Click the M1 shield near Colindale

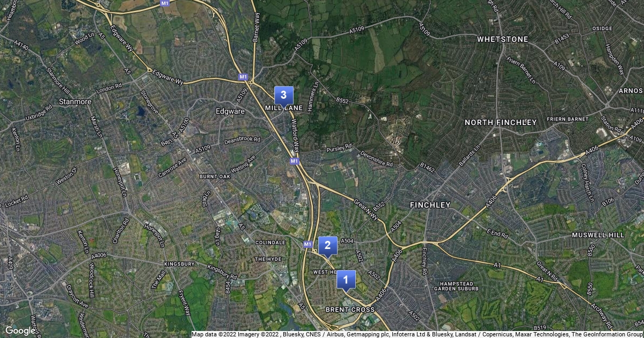coord(308,245)
